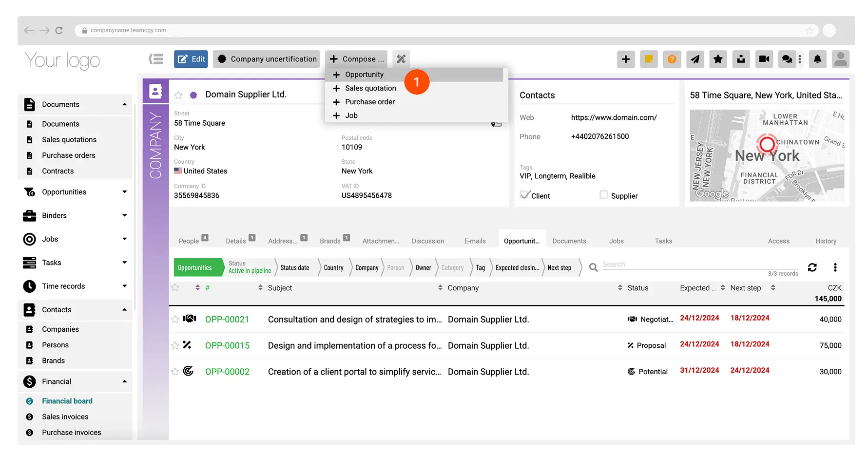Click the paper plane send icon
This screenshot has height=454, width=868.
(x=695, y=59)
